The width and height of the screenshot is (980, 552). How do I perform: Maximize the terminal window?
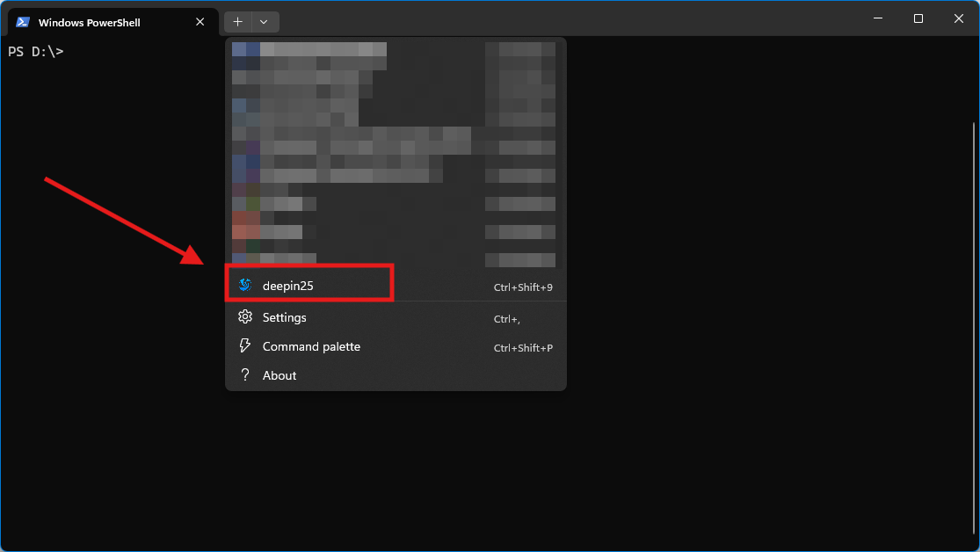(x=918, y=18)
